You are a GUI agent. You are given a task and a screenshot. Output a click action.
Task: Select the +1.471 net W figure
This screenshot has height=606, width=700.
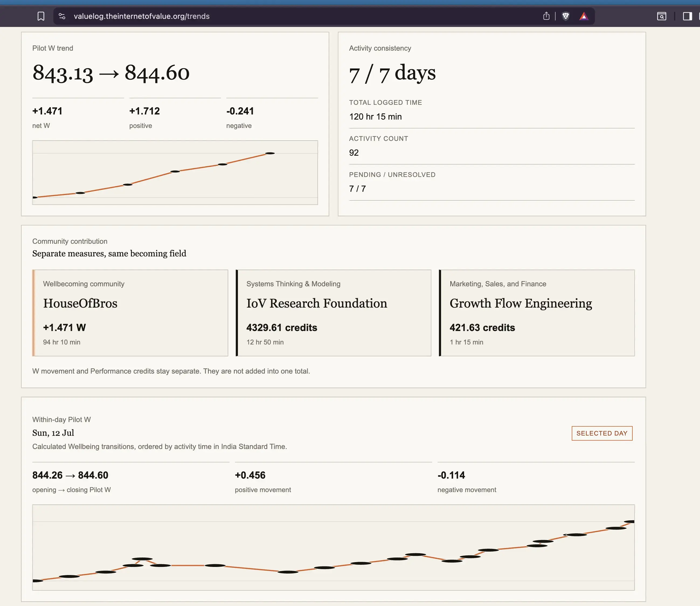[47, 111]
